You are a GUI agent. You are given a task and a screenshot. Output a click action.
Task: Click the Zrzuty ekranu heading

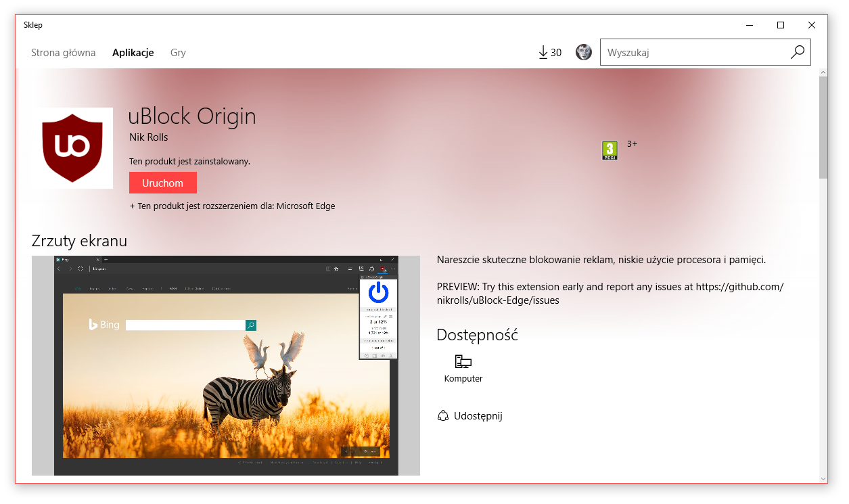(x=79, y=241)
